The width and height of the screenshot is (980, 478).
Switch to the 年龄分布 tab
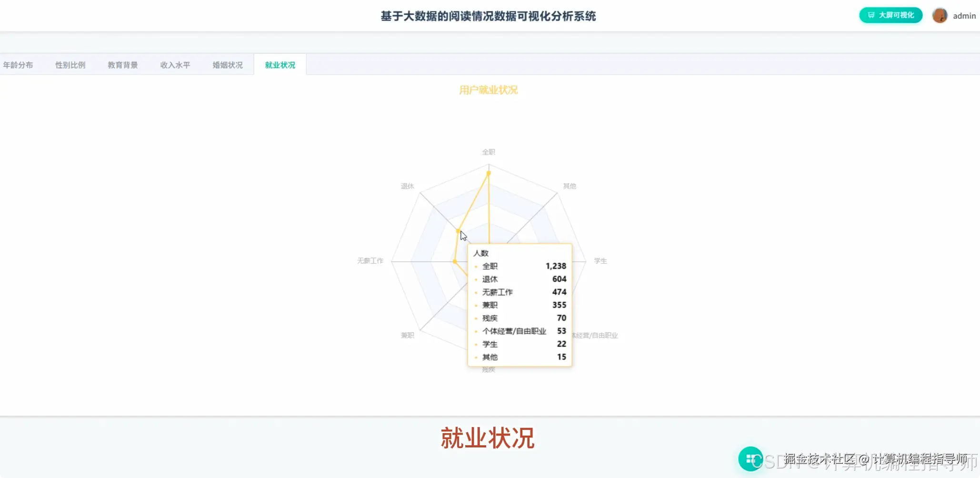click(x=19, y=64)
